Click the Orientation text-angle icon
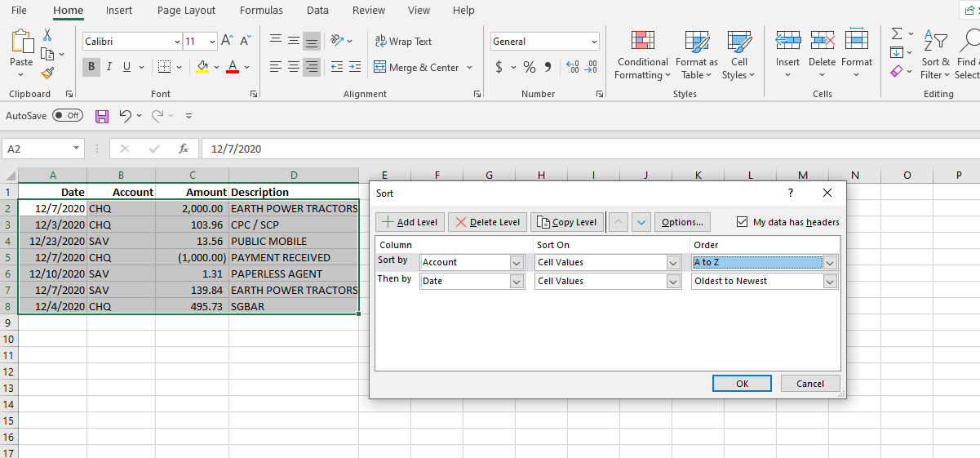 (337, 41)
